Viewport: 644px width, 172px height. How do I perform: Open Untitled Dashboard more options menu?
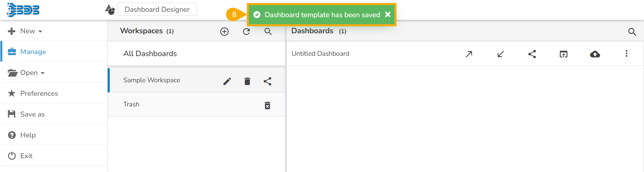click(x=626, y=54)
